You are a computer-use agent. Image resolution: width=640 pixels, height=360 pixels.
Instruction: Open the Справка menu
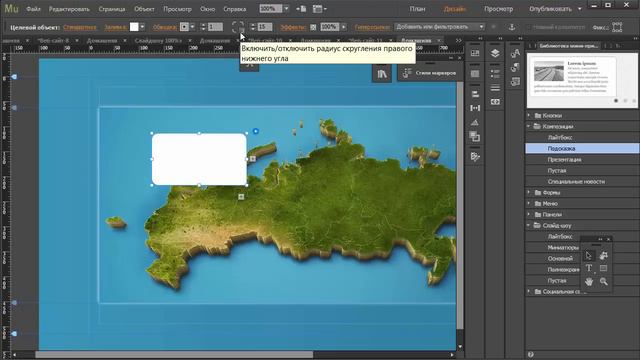(x=235, y=9)
